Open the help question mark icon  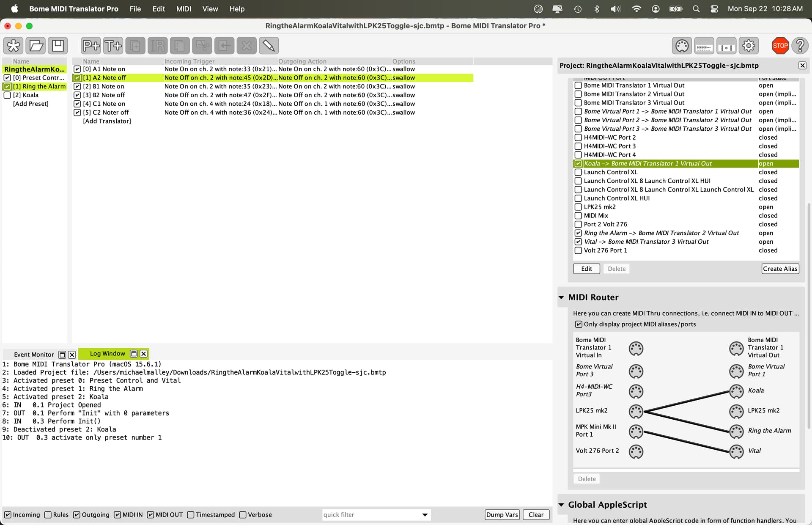click(800, 46)
